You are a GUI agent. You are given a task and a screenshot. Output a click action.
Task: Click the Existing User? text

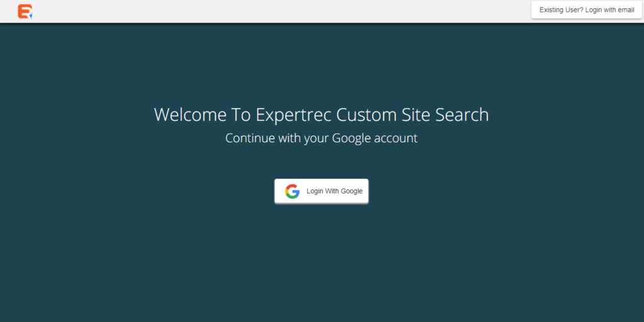click(561, 10)
